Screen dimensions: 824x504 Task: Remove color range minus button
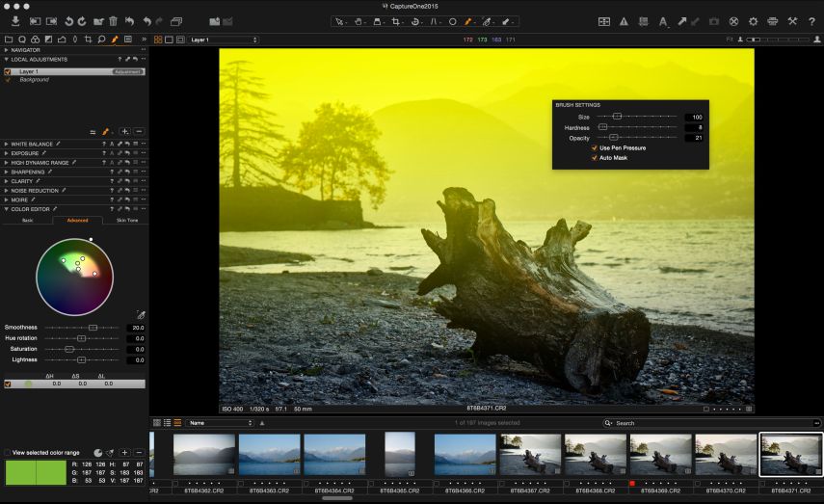pos(139,453)
